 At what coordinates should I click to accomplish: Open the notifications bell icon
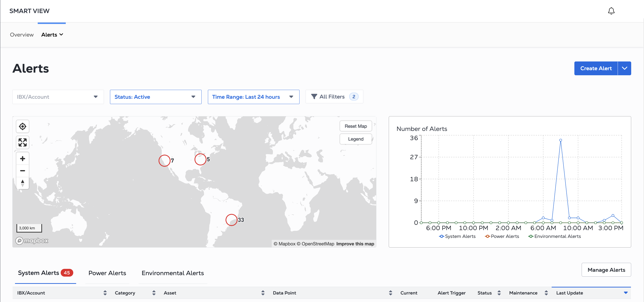[611, 11]
